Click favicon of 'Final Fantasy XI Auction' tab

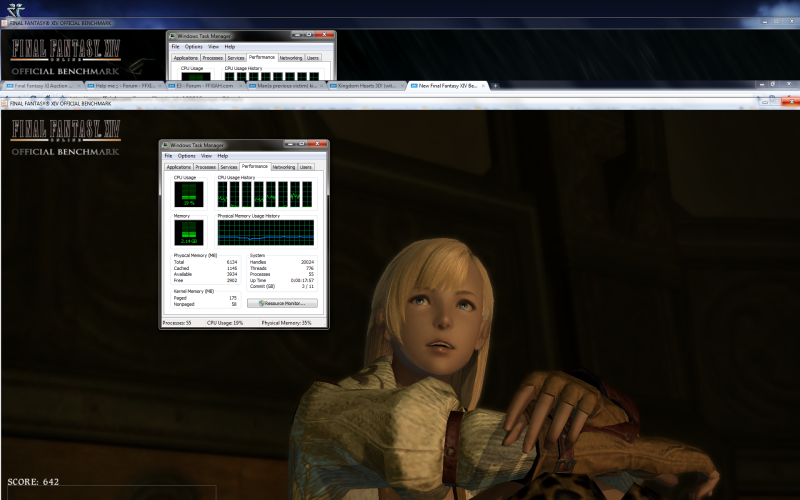tap(10, 86)
